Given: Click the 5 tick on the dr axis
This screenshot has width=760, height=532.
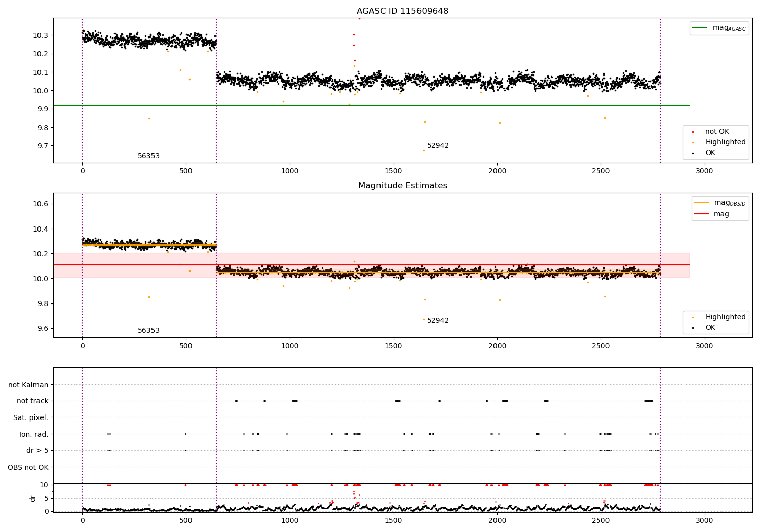Looking at the screenshot, I should pyautogui.click(x=46, y=498).
